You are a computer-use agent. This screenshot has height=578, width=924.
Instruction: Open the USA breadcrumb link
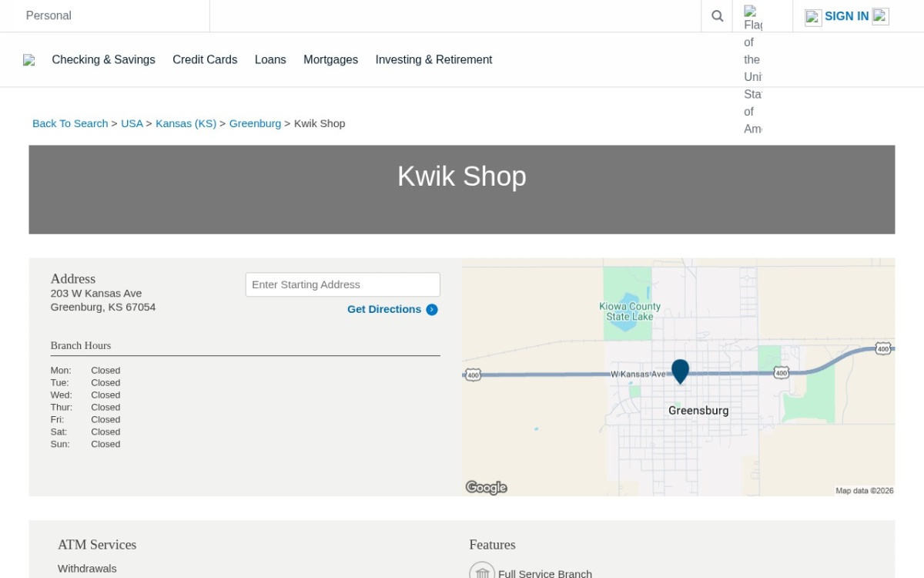pos(132,123)
